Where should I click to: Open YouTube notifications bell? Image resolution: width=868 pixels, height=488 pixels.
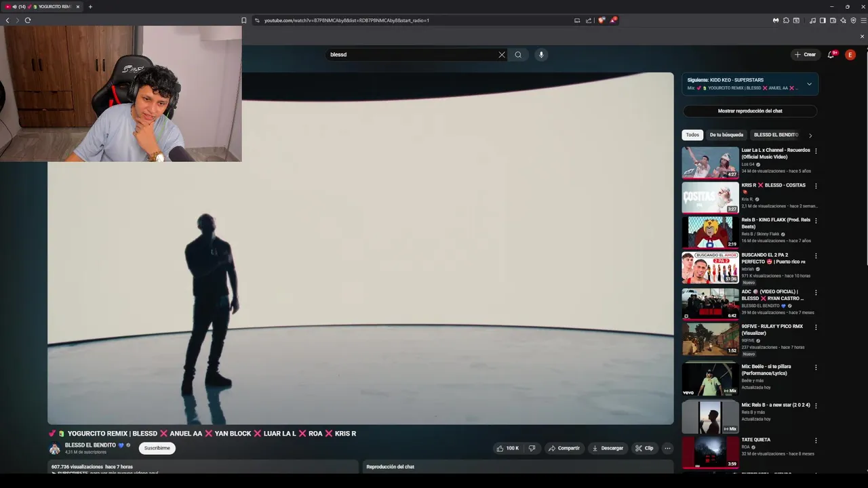831,55
